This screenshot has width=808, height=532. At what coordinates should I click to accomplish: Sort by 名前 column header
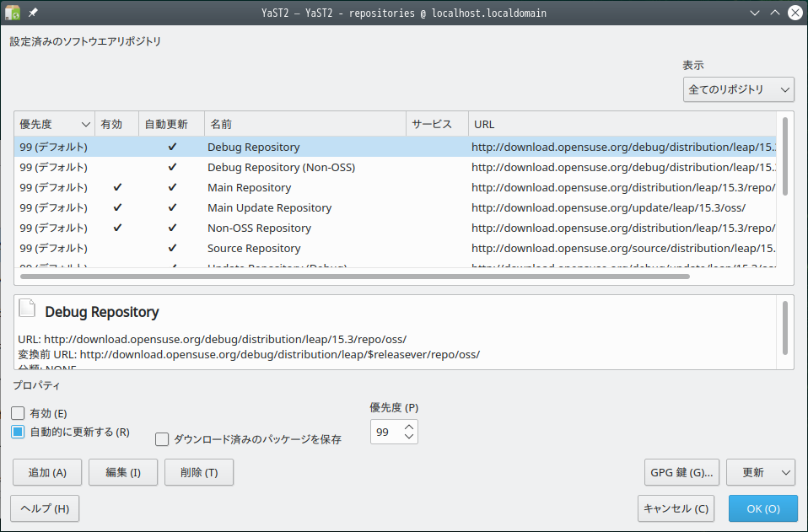[x=305, y=124]
